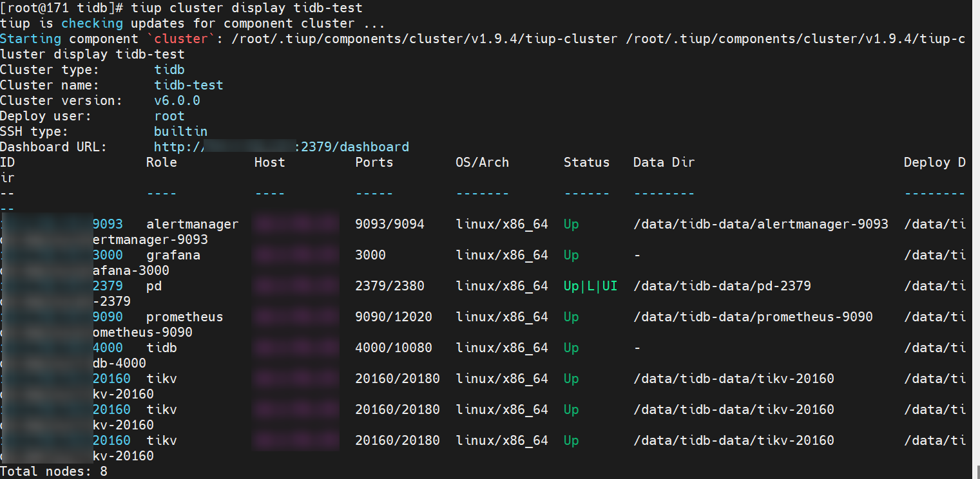Select the line 'tiup is checking updates for component cluster ...'
The height and width of the screenshot is (479, 980).
(193, 24)
